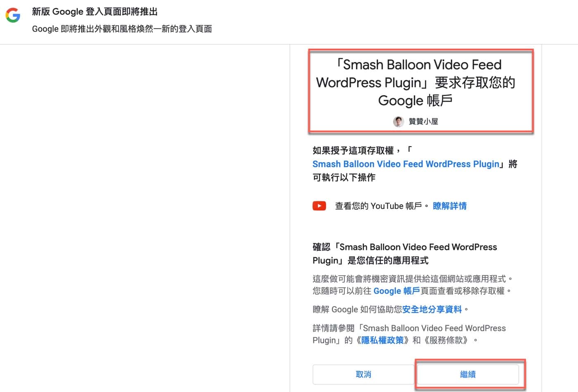Open the Google 帳戶 link
The image size is (578, 392).
[x=396, y=291]
